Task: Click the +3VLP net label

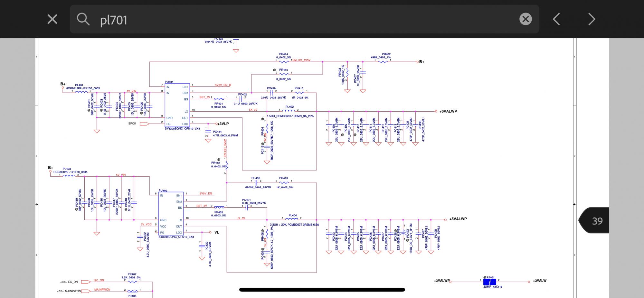Action: point(223,124)
